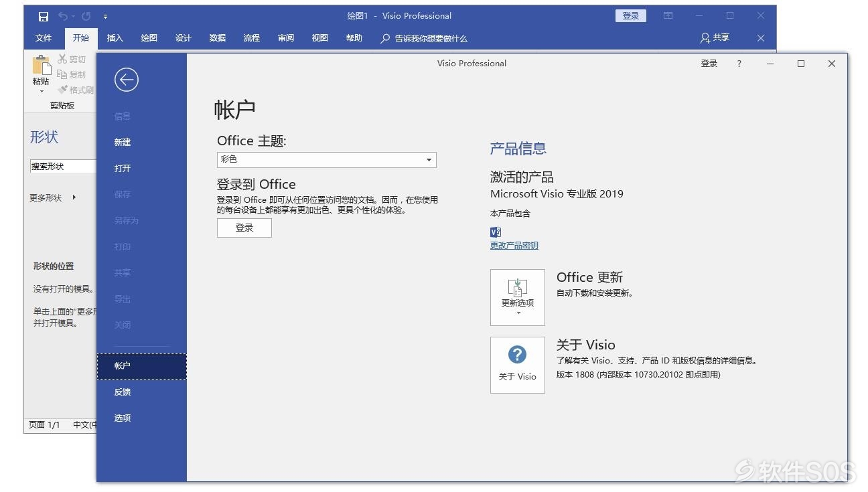This screenshot has width=868, height=492.
Task: Click the Visio product icon
Action: (x=496, y=232)
